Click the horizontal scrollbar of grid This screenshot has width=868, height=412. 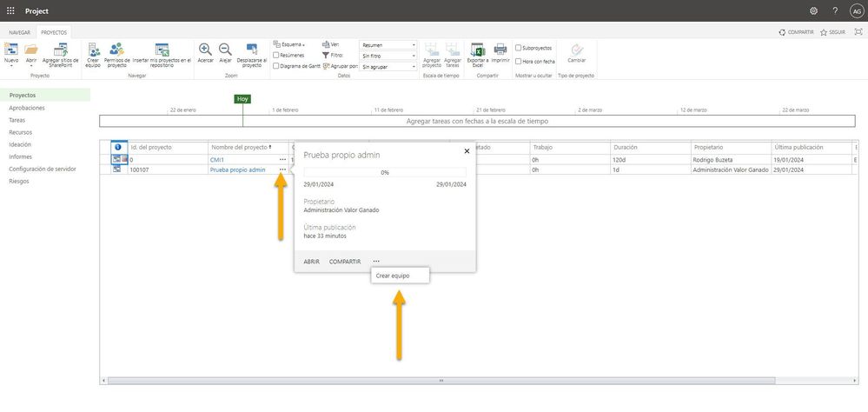click(441, 381)
